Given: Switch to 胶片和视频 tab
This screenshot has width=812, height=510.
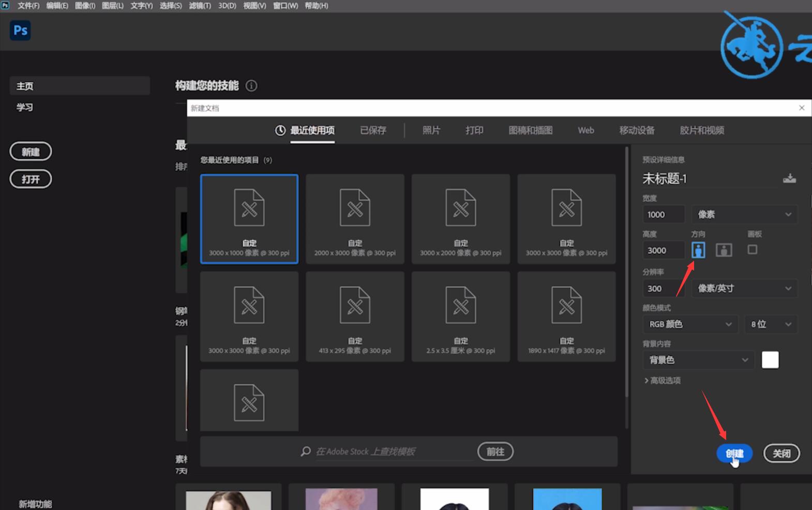Looking at the screenshot, I should (702, 130).
